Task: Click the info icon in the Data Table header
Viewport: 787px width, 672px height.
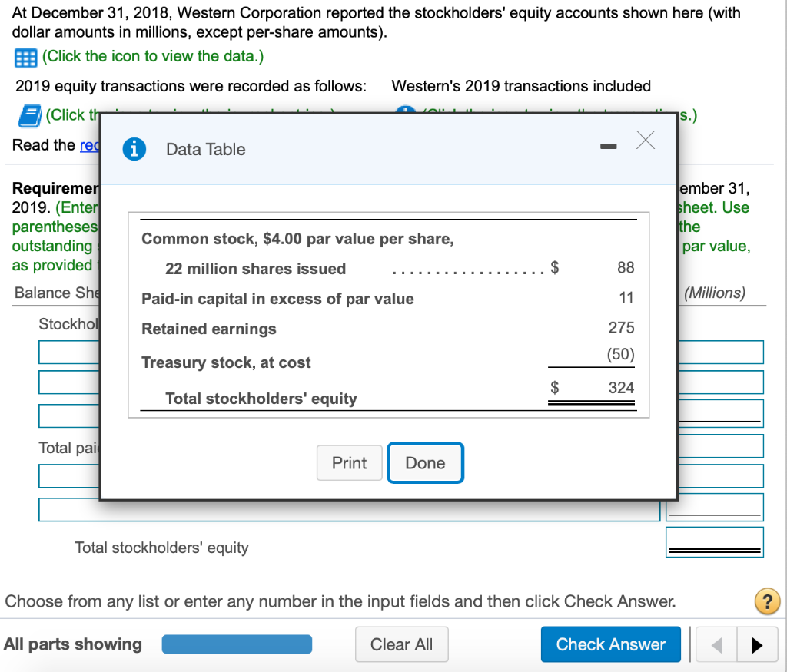Action: click(133, 149)
